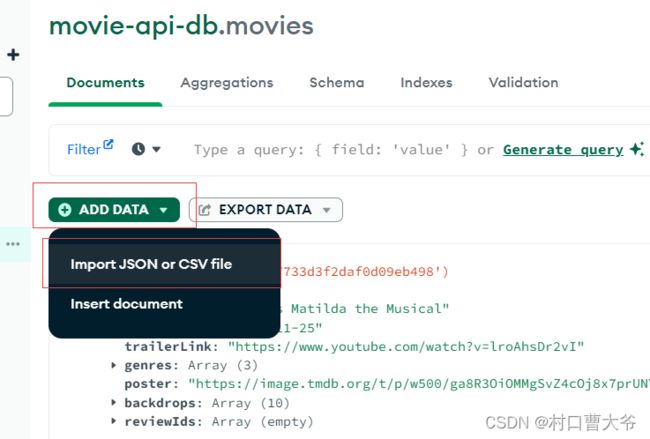Open the ADD DATA dropdown button

[x=114, y=210]
